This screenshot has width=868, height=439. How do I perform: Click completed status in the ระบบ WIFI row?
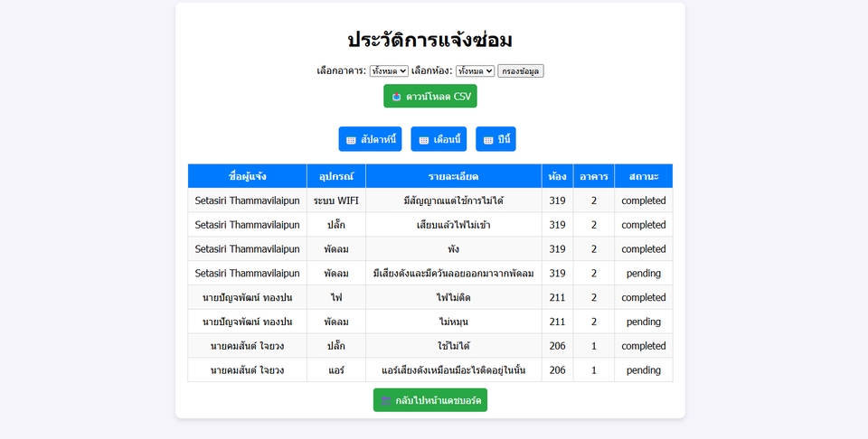tap(644, 201)
